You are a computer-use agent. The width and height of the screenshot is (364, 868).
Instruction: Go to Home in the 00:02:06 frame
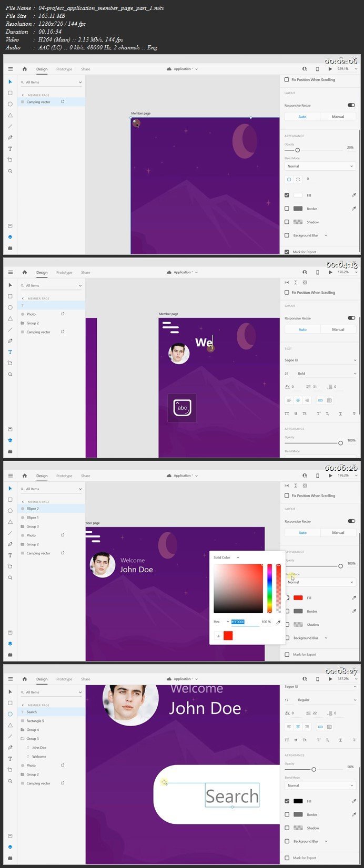(24, 69)
